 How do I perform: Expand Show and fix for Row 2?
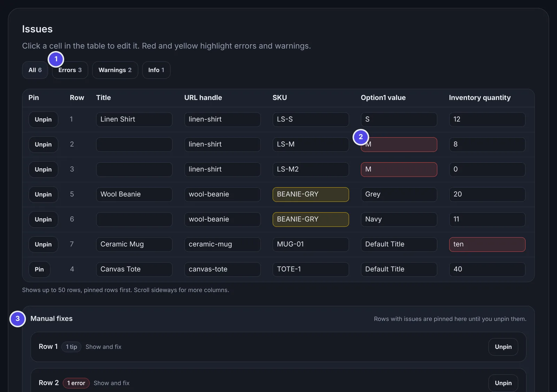pyautogui.click(x=111, y=383)
